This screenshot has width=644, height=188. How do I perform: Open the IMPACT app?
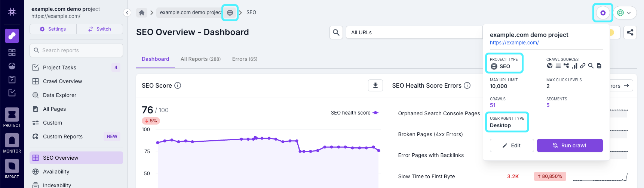coord(12,169)
